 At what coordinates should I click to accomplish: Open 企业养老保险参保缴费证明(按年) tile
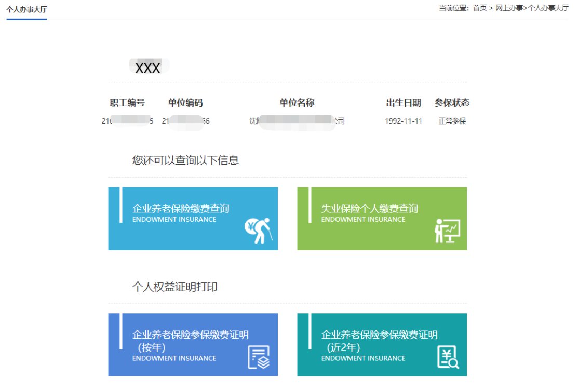tap(193, 344)
